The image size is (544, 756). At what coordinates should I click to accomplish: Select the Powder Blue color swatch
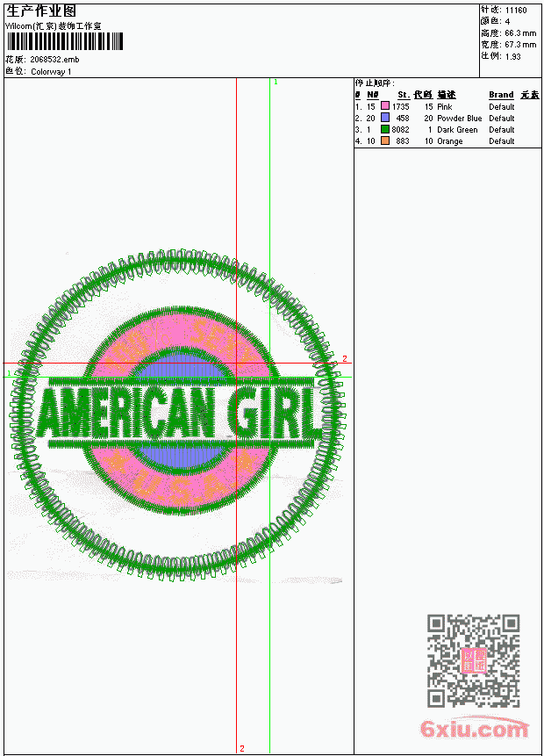tap(385, 118)
